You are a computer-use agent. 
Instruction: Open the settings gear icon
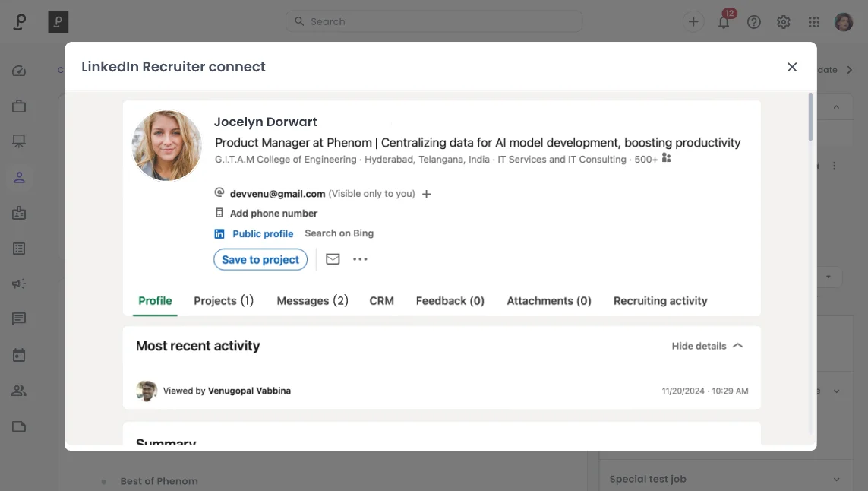pyautogui.click(x=783, y=21)
